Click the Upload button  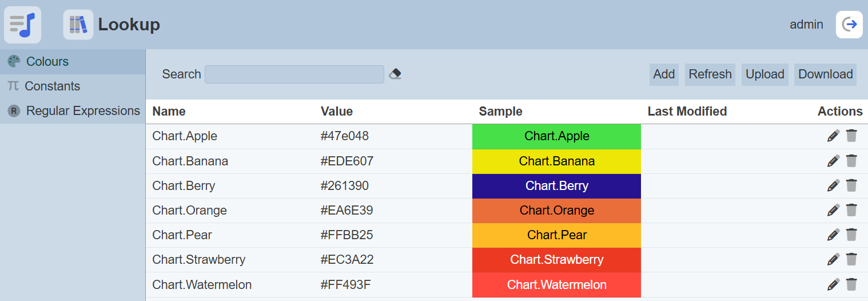[x=765, y=74]
